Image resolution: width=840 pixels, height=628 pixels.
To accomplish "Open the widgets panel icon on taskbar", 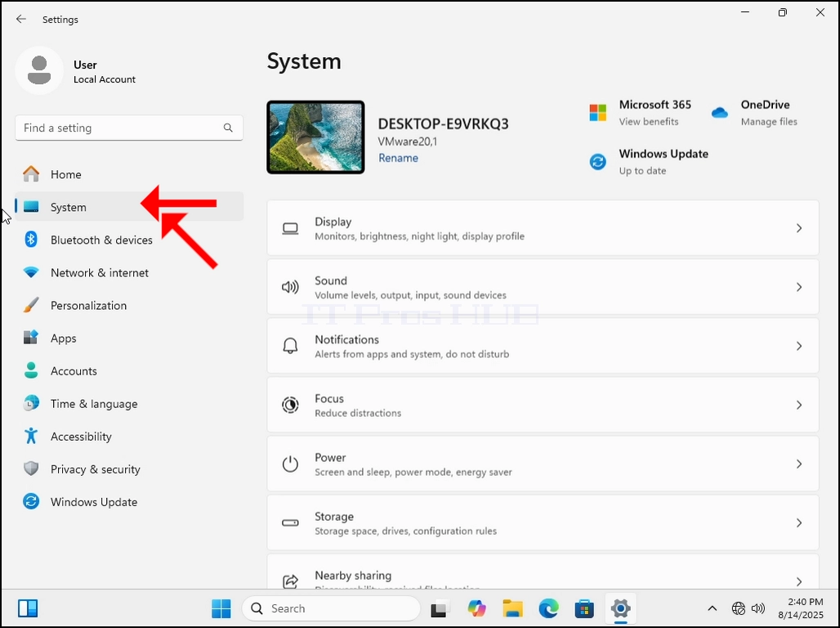I will [28, 608].
